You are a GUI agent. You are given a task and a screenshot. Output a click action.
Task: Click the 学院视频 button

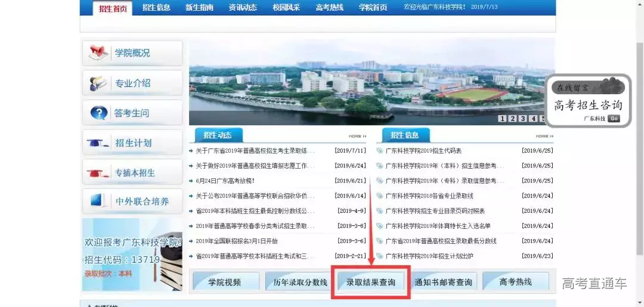[225, 282]
